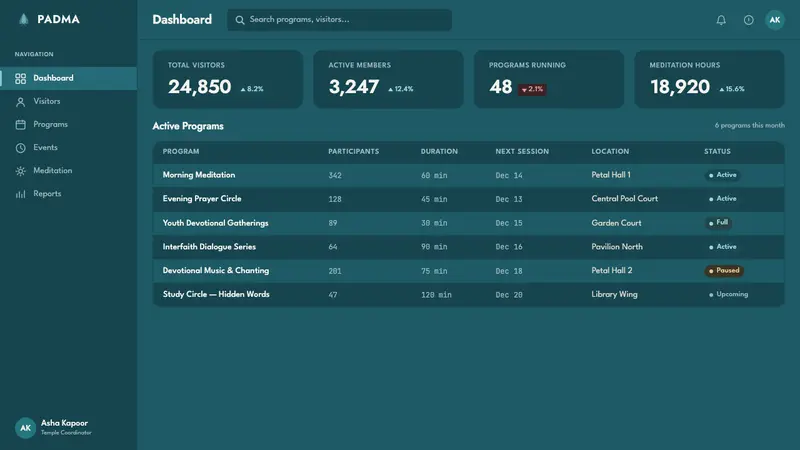Viewport: 800px width, 450px height.
Task: Click the info circle icon in header
Action: tap(748, 20)
